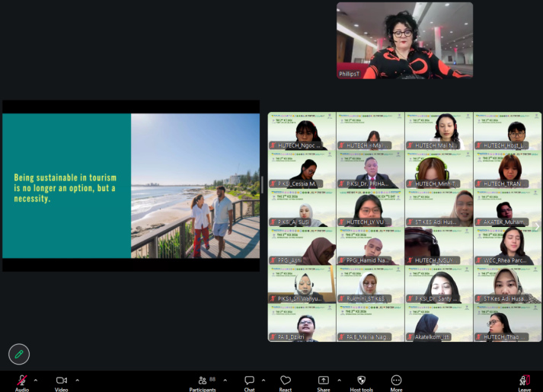Image resolution: width=543 pixels, height=392 pixels.
Task: Open Host tools shield icon
Action: [361, 381]
